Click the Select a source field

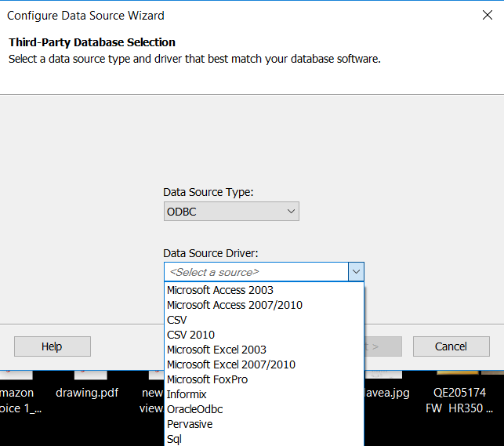256,272
